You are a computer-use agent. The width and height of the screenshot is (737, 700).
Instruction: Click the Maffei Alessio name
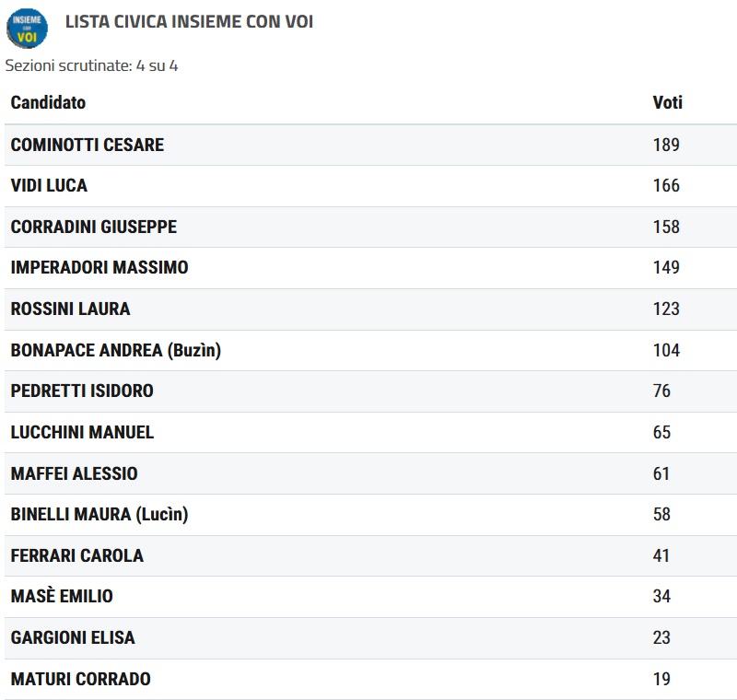coord(74,473)
